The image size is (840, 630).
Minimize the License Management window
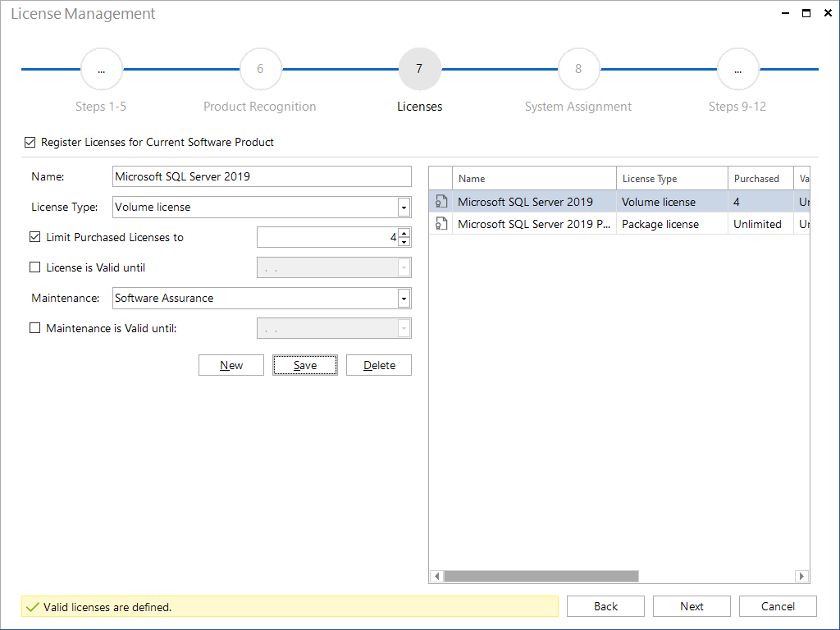tap(785, 13)
